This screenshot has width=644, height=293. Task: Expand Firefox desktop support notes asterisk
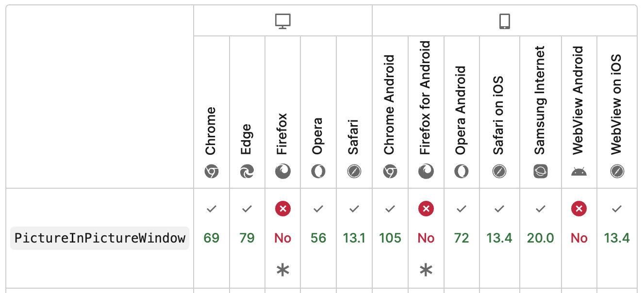tap(283, 271)
